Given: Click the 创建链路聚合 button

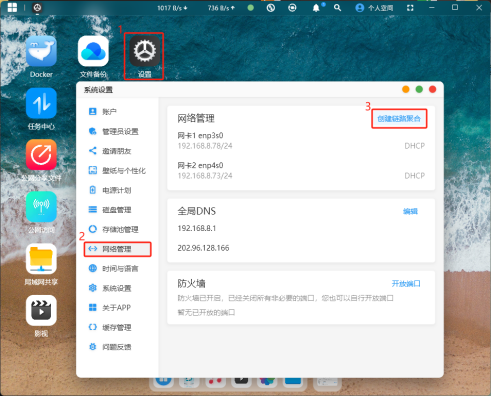Looking at the screenshot, I should (x=399, y=119).
